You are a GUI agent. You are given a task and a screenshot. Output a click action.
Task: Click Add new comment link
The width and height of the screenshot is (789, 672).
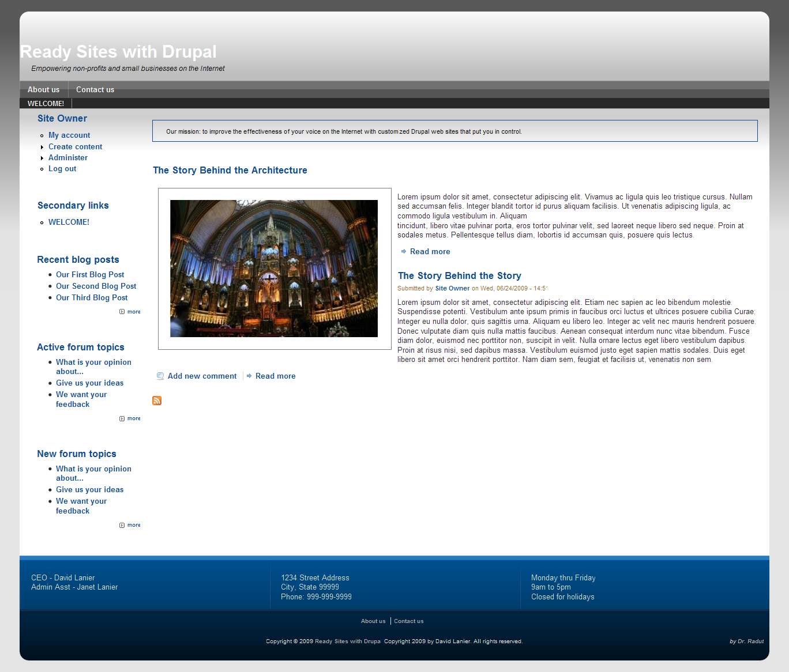coord(202,376)
